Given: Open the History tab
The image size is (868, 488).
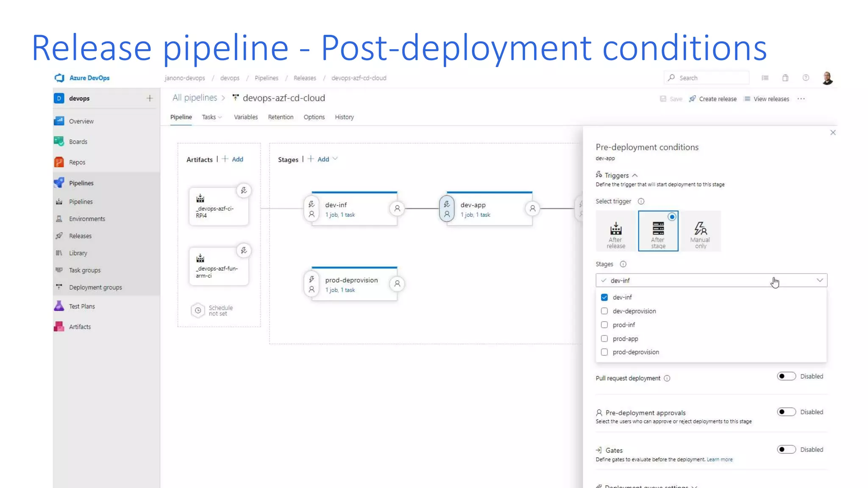Looking at the screenshot, I should coord(344,117).
